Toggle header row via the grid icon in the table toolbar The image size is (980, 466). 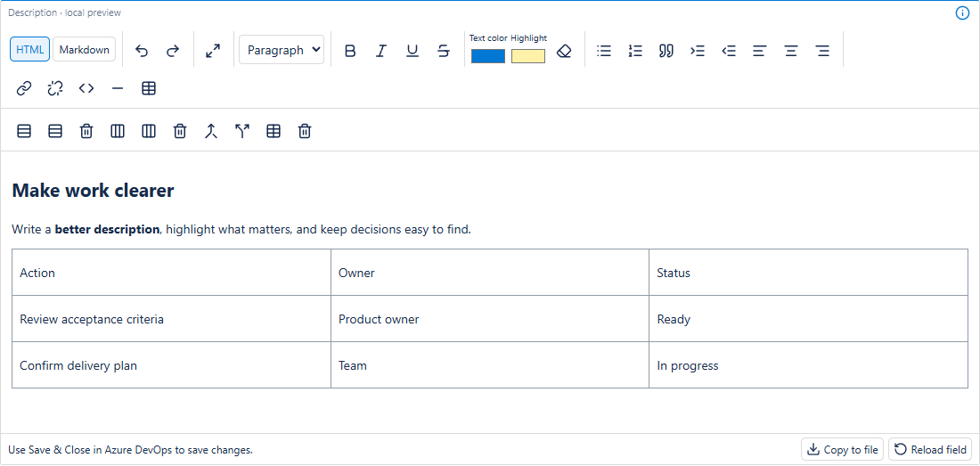(x=274, y=131)
